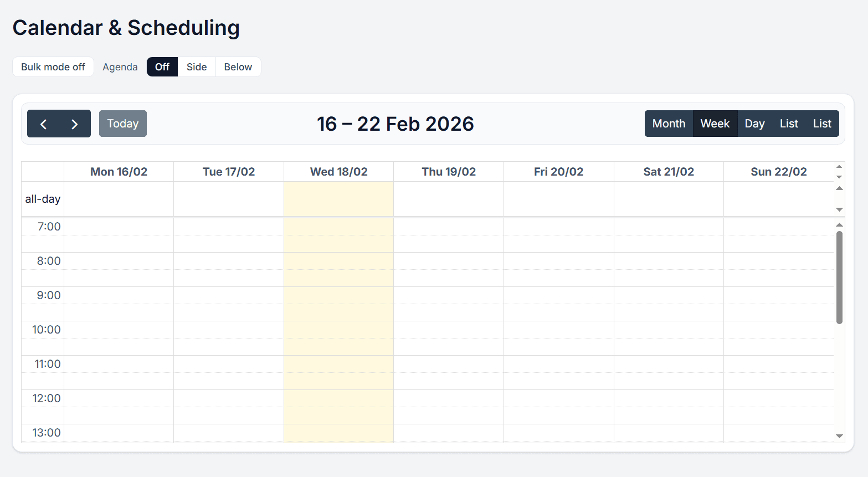Select the List view
The image size is (868, 477).
pos(788,124)
